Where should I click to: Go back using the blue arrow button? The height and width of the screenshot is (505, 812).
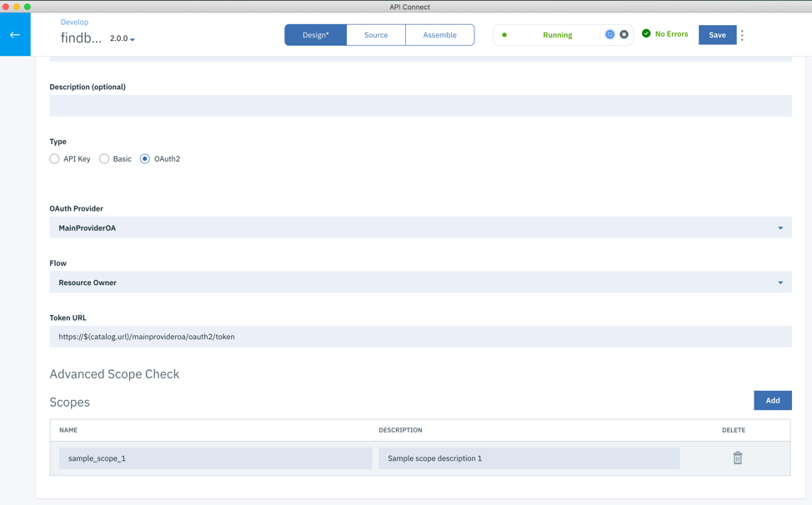pos(15,35)
